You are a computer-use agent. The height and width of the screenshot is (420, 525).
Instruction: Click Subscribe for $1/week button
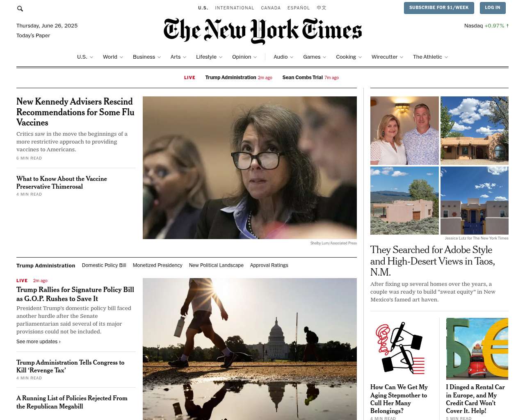pos(439,8)
